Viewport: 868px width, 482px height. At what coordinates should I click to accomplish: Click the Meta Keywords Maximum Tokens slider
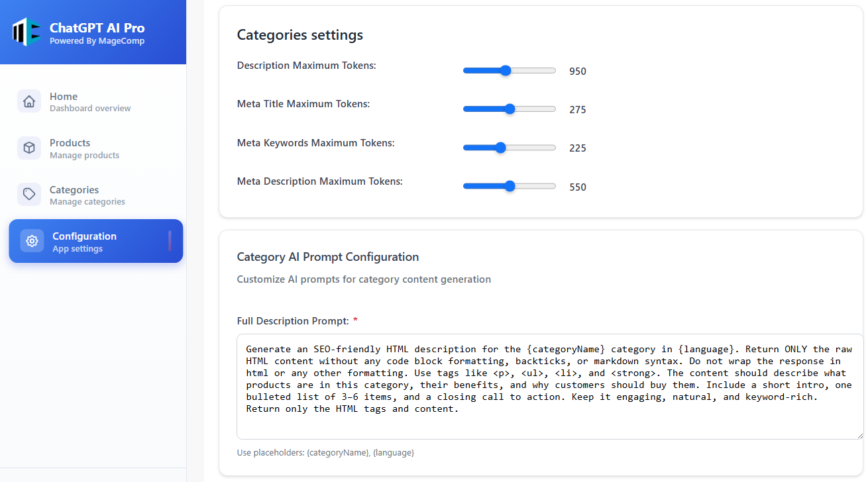point(509,148)
